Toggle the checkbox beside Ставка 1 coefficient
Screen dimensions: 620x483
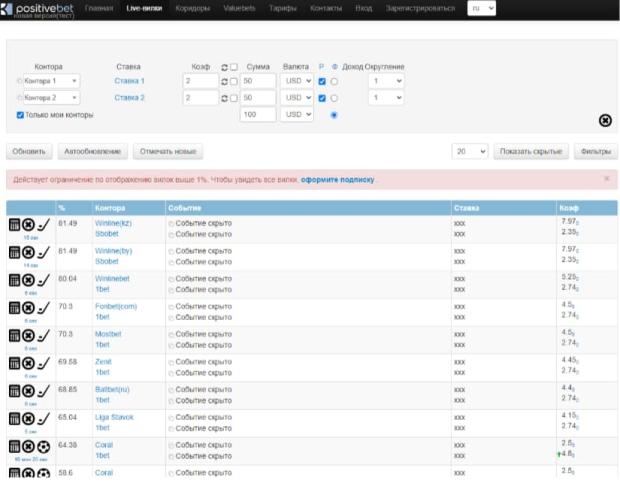tap(234, 81)
